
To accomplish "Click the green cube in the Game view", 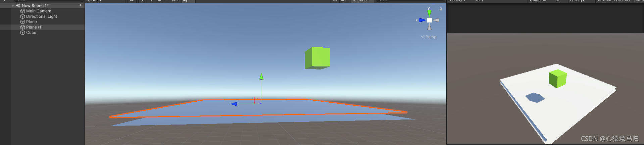I will (557, 79).
